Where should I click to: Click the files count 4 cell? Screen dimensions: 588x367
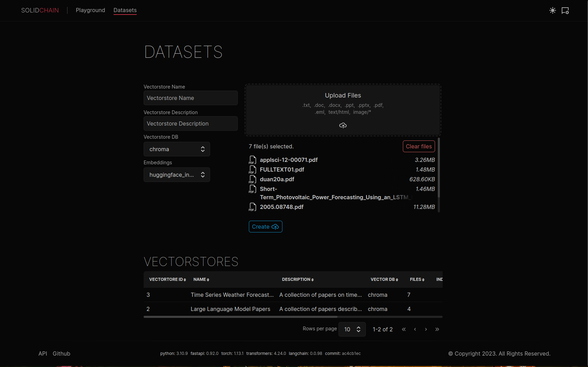[409, 309]
